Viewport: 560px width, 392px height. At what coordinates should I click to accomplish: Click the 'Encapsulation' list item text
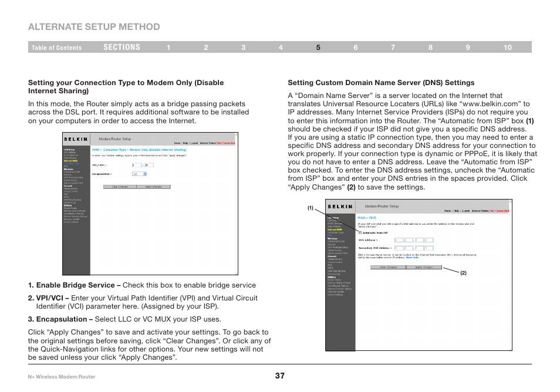point(124,319)
